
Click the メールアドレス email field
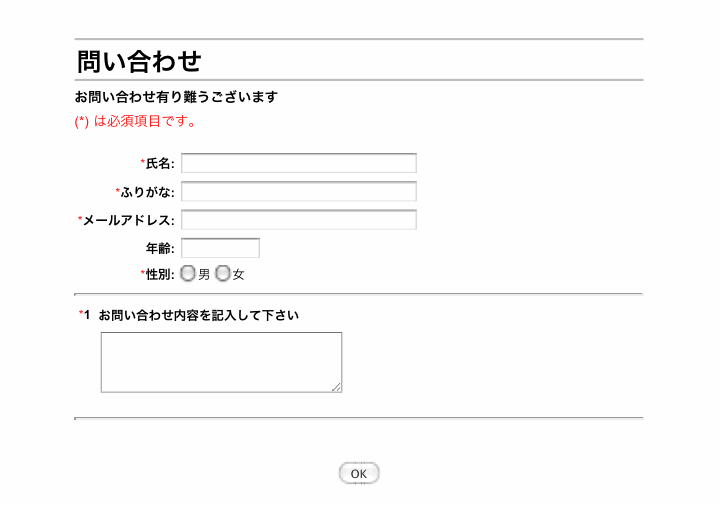tap(299, 220)
